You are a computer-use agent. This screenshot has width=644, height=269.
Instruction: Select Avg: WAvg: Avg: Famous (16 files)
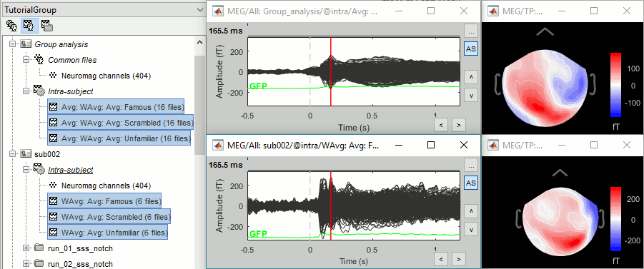(116, 106)
